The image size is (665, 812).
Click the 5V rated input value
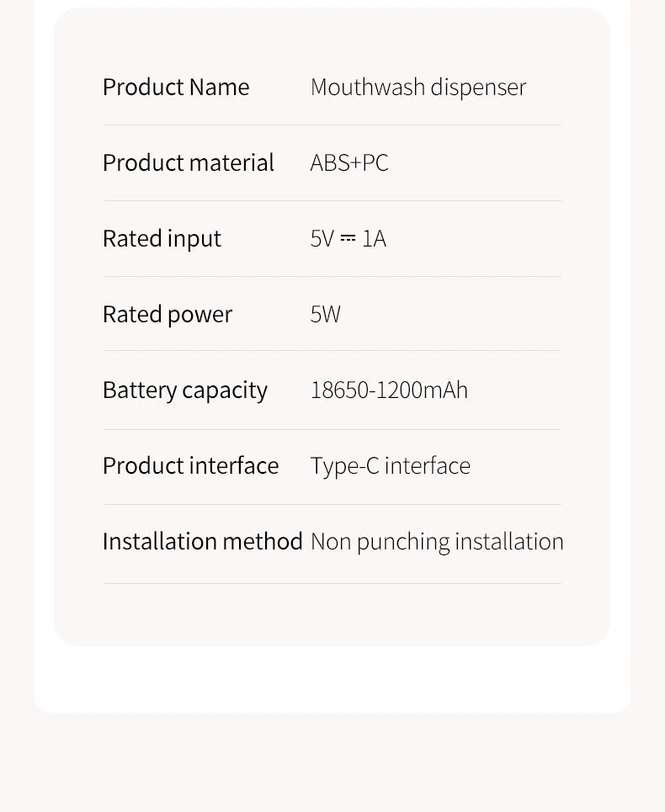click(322, 239)
